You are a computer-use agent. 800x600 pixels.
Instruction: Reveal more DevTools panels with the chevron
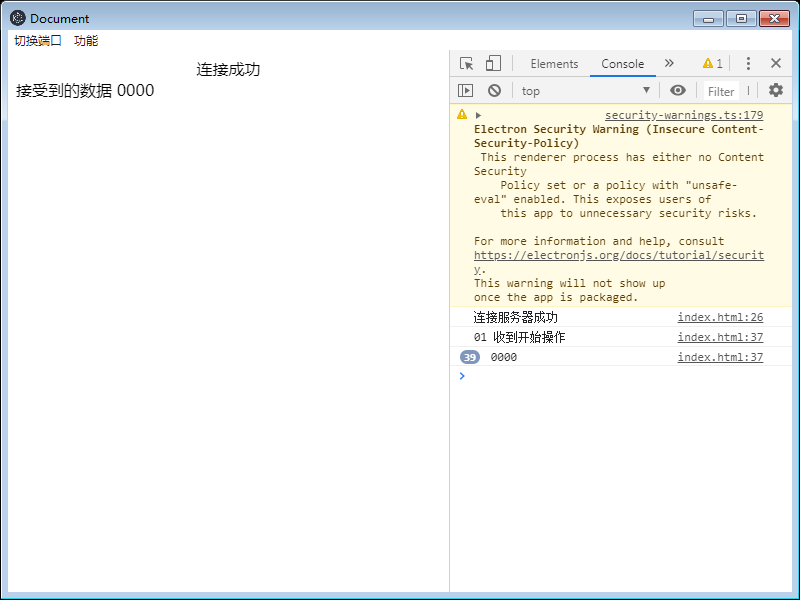click(x=669, y=63)
